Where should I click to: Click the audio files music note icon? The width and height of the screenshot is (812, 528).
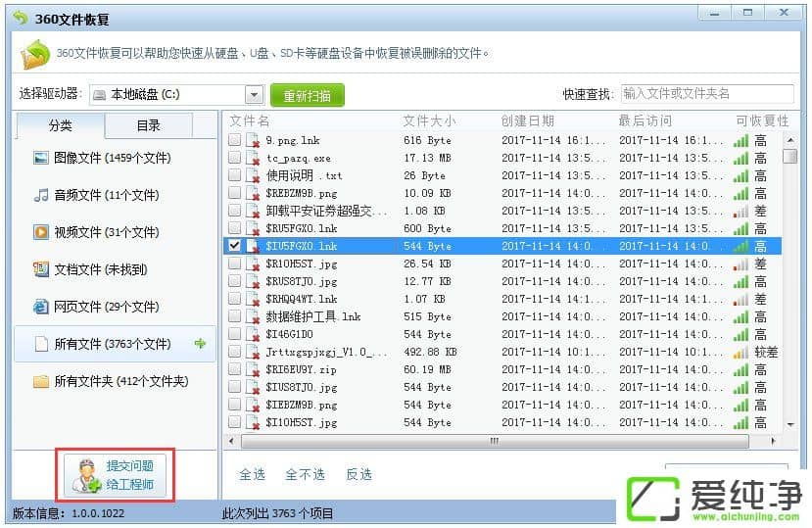pyautogui.click(x=41, y=195)
